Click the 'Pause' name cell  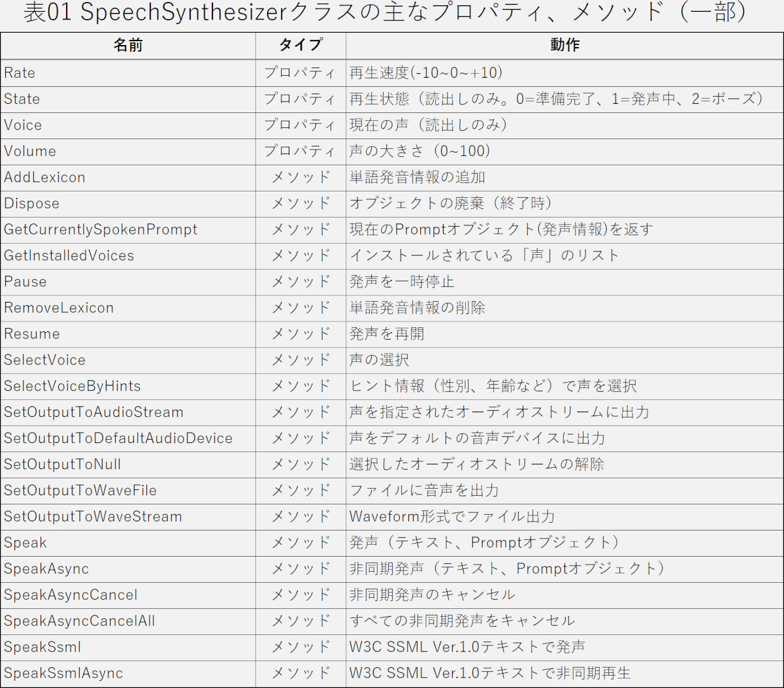(x=128, y=282)
